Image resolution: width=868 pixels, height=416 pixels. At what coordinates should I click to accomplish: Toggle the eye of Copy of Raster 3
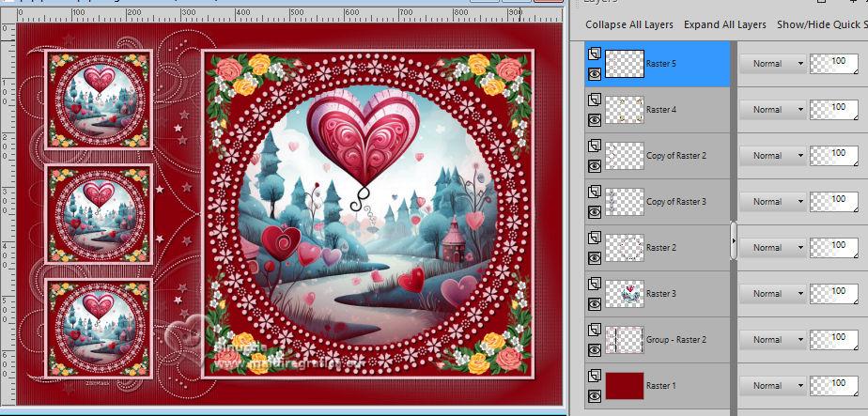pyautogui.click(x=595, y=211)
